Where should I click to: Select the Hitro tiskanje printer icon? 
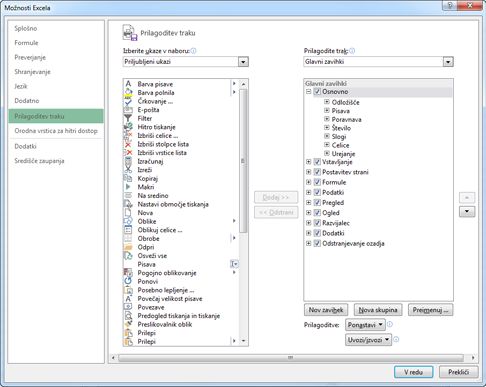(128, 127)
